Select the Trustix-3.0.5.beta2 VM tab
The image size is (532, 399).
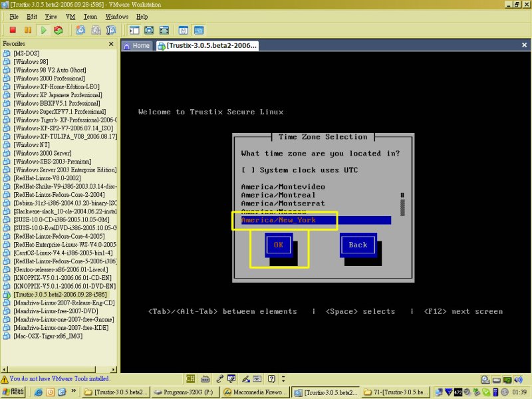tap(207, 45)
